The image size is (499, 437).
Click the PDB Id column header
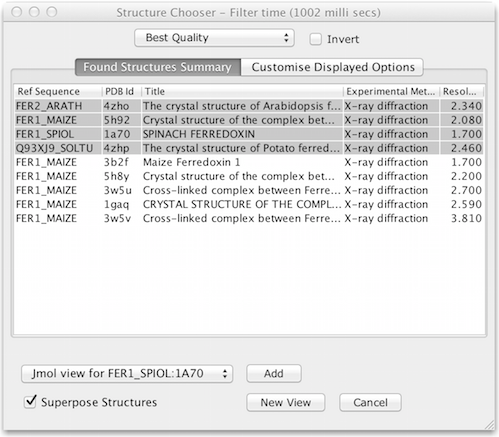(121, 91)
